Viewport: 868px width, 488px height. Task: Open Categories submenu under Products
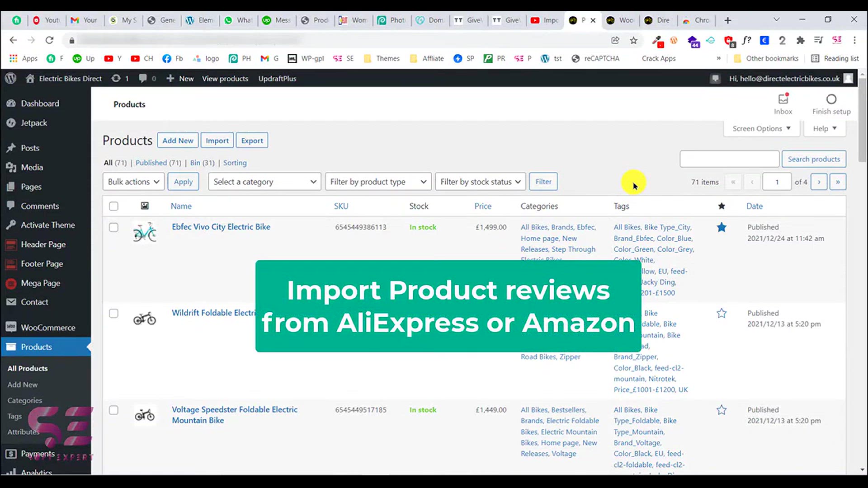(24, 400)
